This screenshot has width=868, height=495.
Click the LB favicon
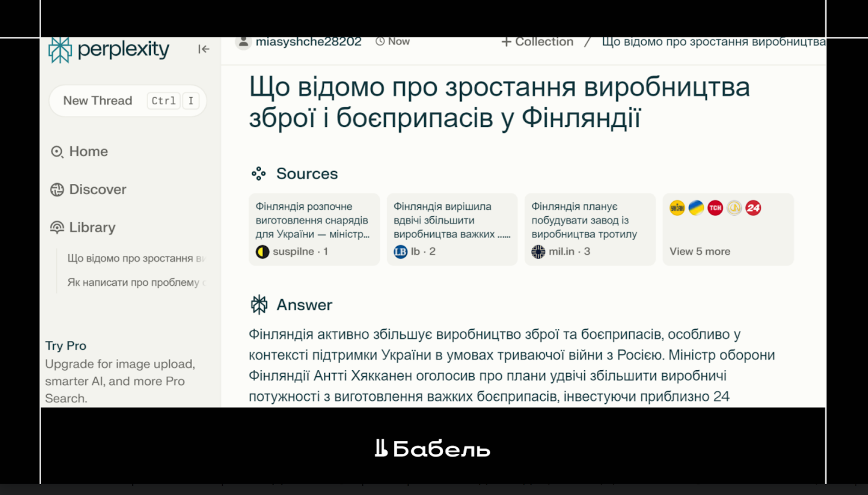tap(400, 252)
